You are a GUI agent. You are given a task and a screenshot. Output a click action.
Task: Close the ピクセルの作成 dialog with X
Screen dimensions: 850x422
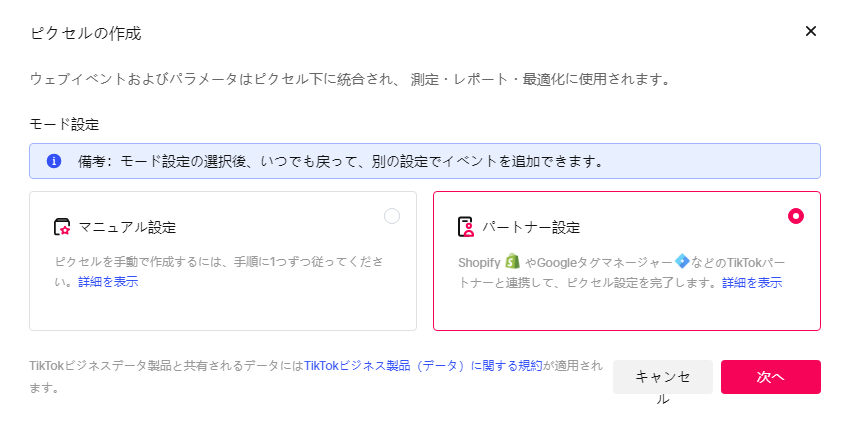click(810, 31)
